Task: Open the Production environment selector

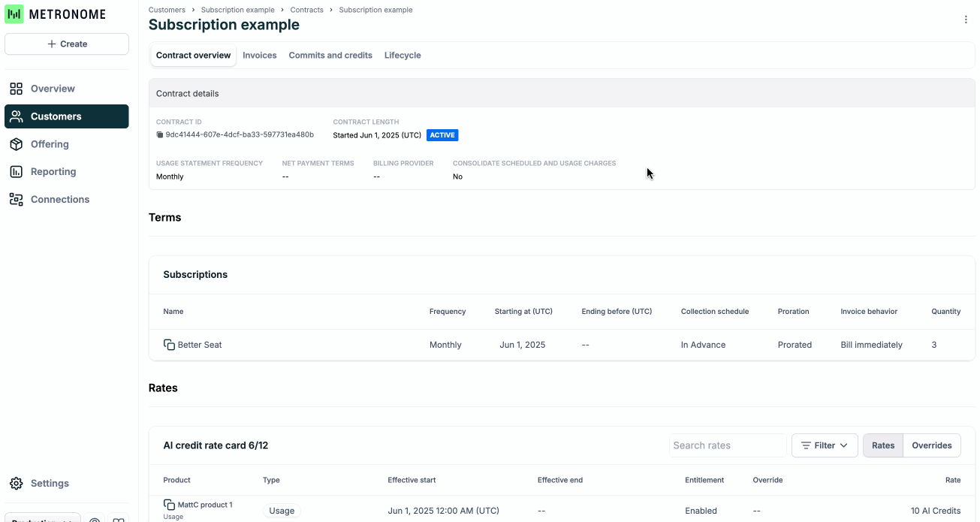Action: coord(42,518)
